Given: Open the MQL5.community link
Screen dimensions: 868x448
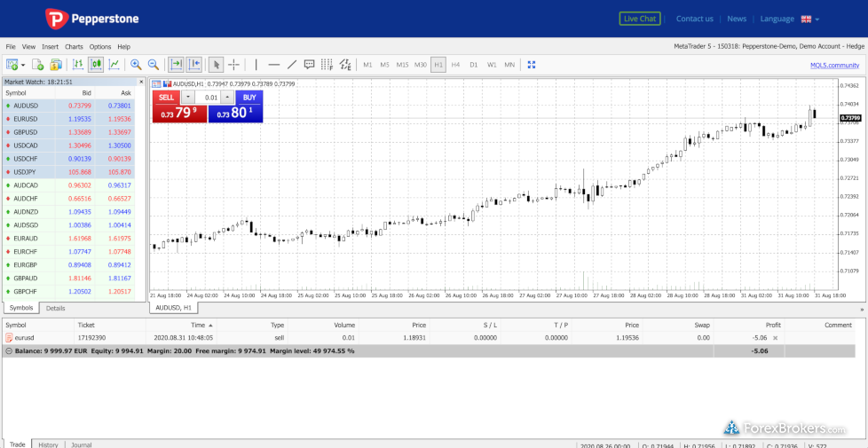Looking at the screenshot, I should 834,65.
